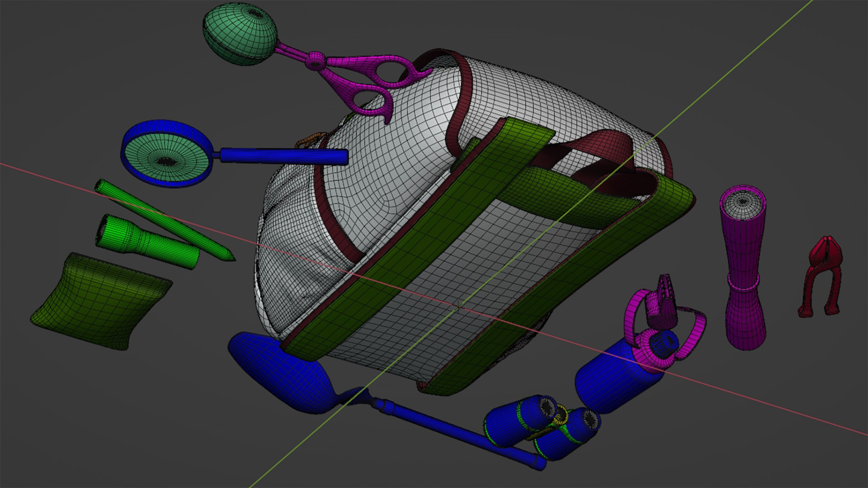This screenshot has height=488, width=868.
Task: Select the tall magenta hourglass-shaped cylinder
Action: coord(744,267)
